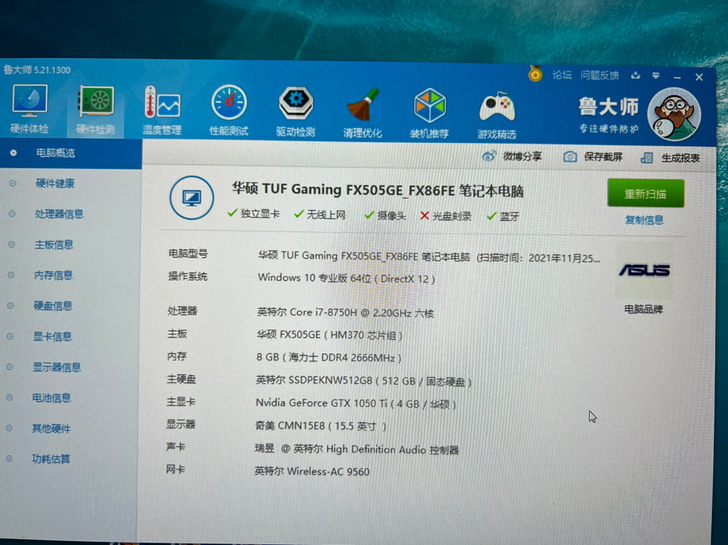Click the 电脑型号 row value with scan time
The width and height of the screenshot is (728, 545).
429,257
